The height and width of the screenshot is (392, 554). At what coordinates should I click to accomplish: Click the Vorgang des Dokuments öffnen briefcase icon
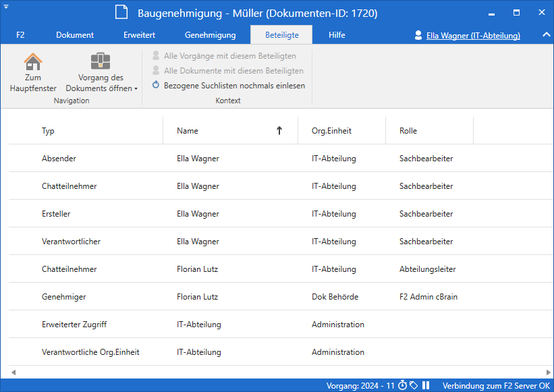[x=101, y=61]
